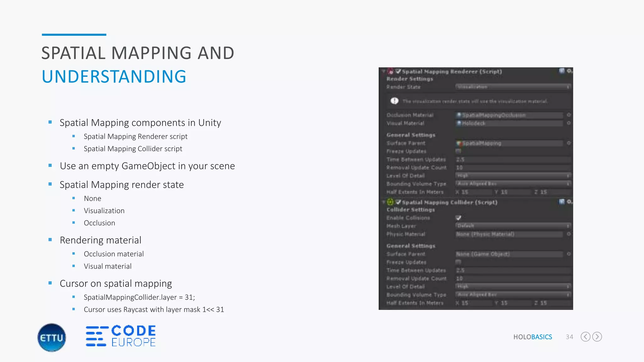
Task: Collapse the Spatial Mapping Collider component
Action: click(x=384, y=202)
